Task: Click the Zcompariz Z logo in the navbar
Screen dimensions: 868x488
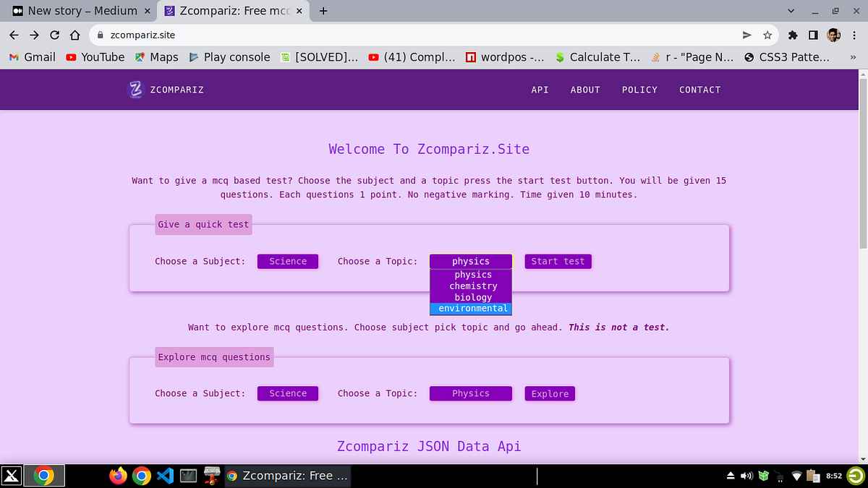Action: [x=135, y=89]
